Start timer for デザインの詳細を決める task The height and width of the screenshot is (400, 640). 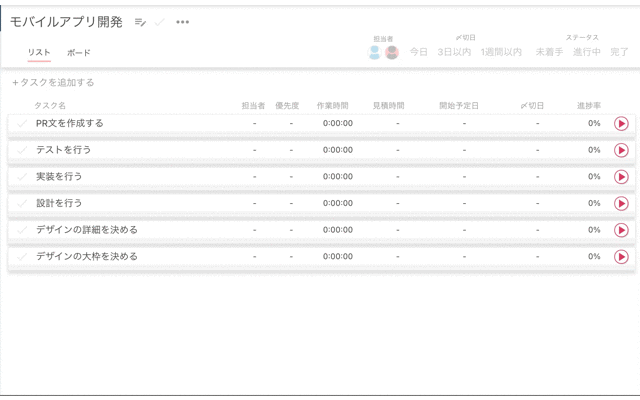(621, 230)
